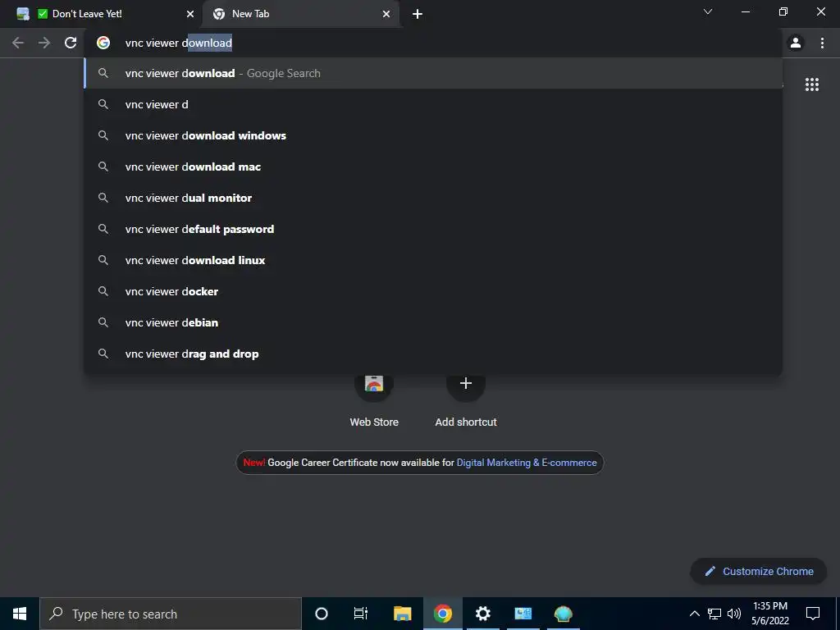Screen dimensions: 840x630
Task: Click the Add shortcut plus icon
Action: [x=466, y=383]
